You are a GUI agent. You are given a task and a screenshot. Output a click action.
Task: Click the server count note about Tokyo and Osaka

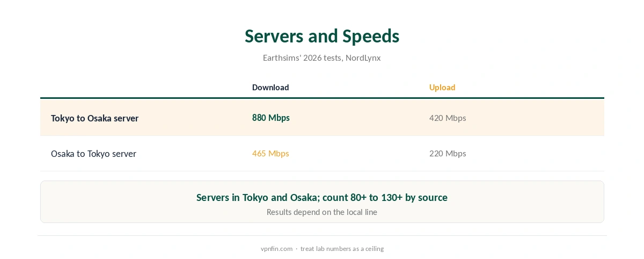click(x=322, y=197)
